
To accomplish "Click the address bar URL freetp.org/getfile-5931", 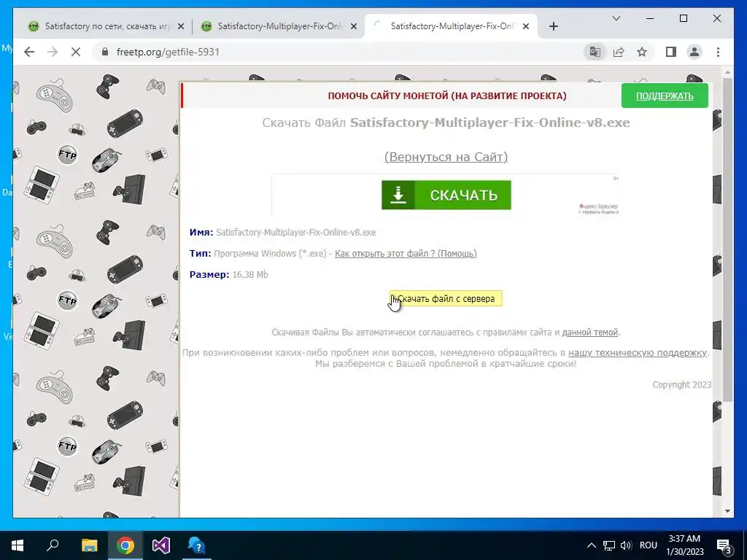I will 168,52.
